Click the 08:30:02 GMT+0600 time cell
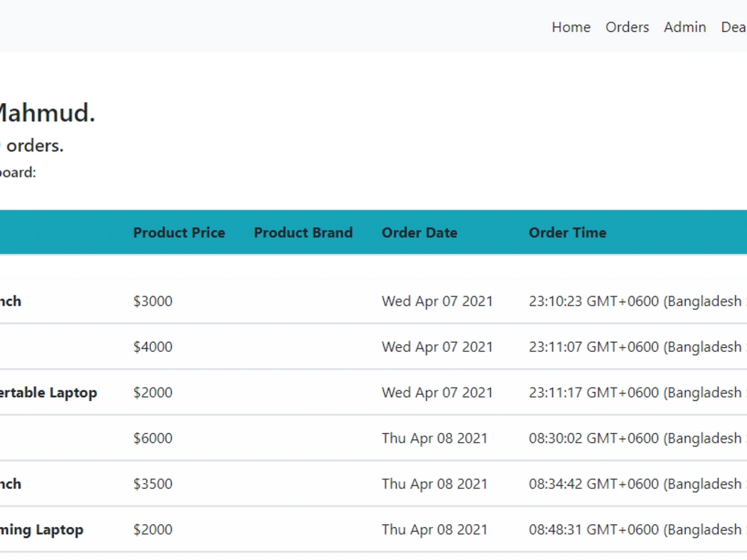The height and width of the screenshot is (560, 747). point(638,438)
